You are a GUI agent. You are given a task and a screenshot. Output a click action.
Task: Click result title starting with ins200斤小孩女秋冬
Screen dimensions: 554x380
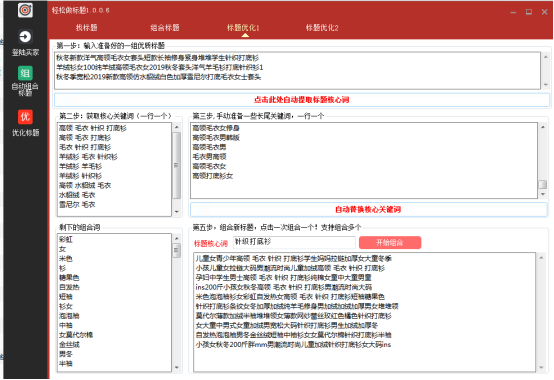[x=284, y=287]
